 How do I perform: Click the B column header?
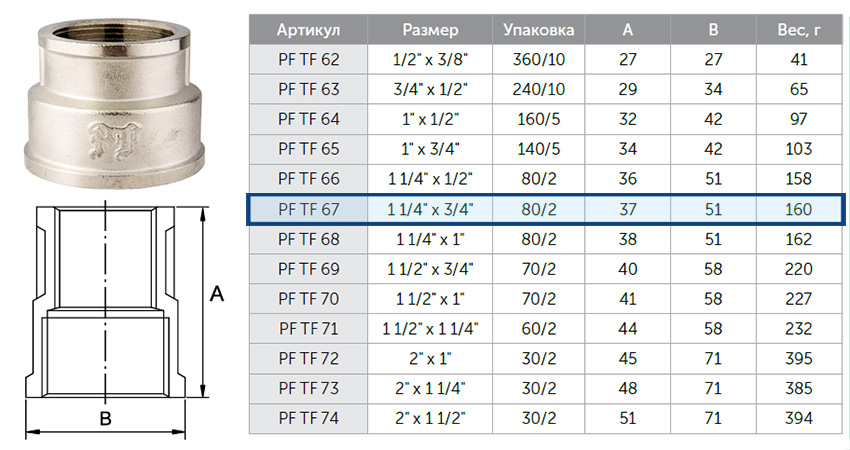pos(713,29)
